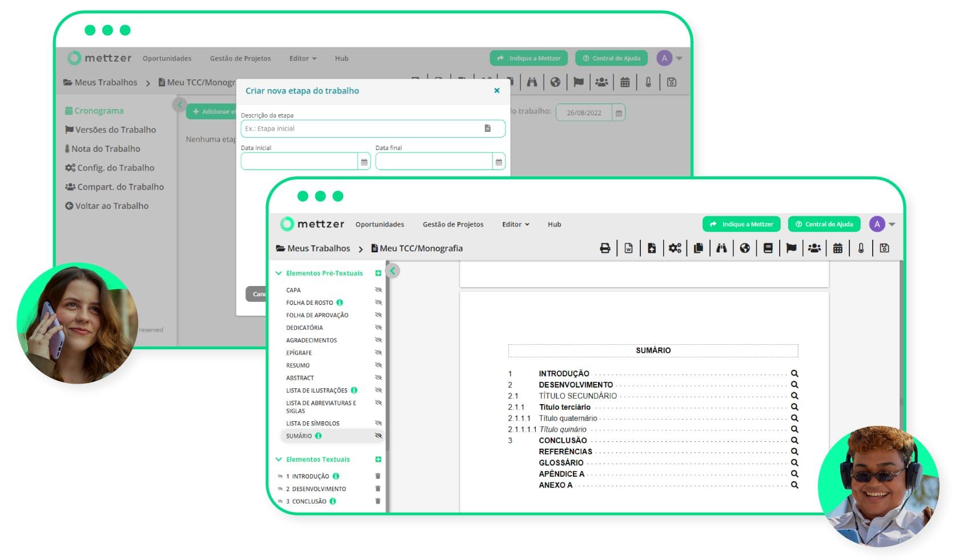This screenshot has height=560, width=955.
Task: Toggle visibility of DEDICATÓRIA
Action: coord(378,328)
